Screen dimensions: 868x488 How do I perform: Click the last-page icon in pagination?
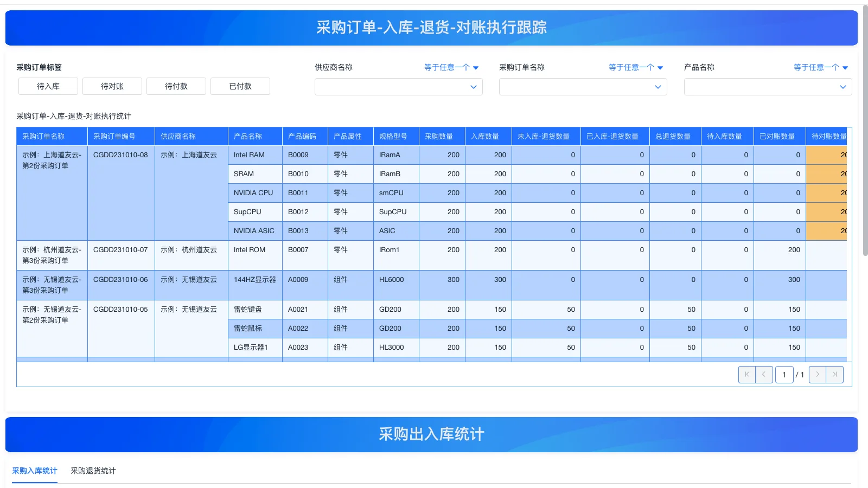pyautogui.click(x=834, y=374)
